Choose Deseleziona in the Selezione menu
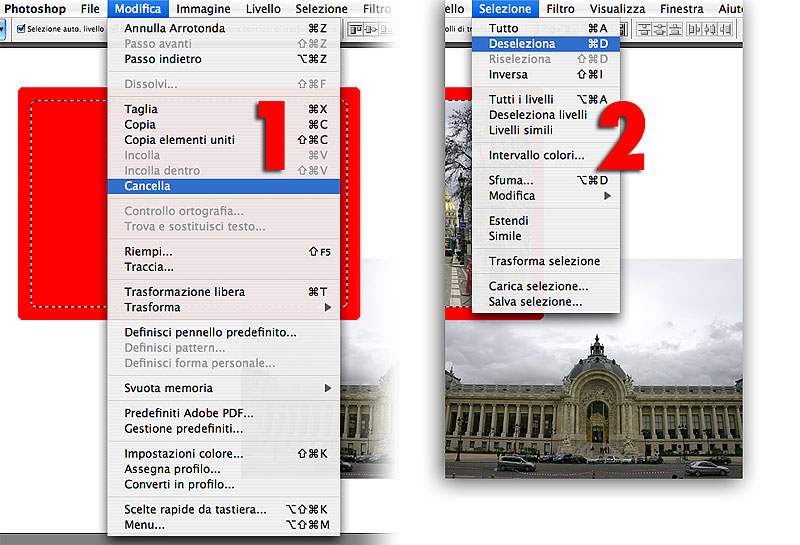 click(546, 44)
